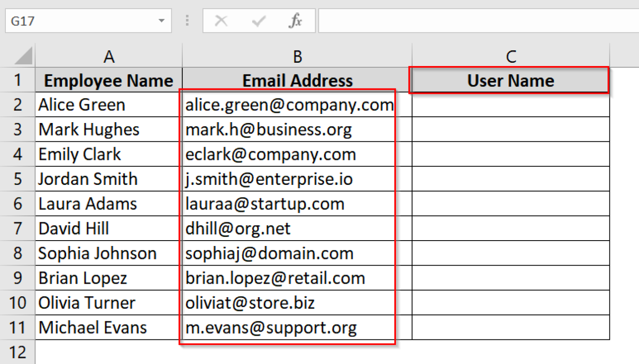Select column header C

tap(510, 56)
